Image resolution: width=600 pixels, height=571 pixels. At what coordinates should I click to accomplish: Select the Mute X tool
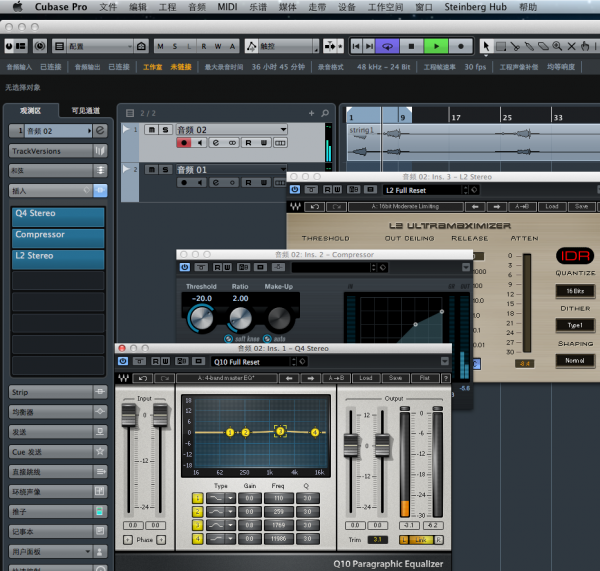coord(571,47)
